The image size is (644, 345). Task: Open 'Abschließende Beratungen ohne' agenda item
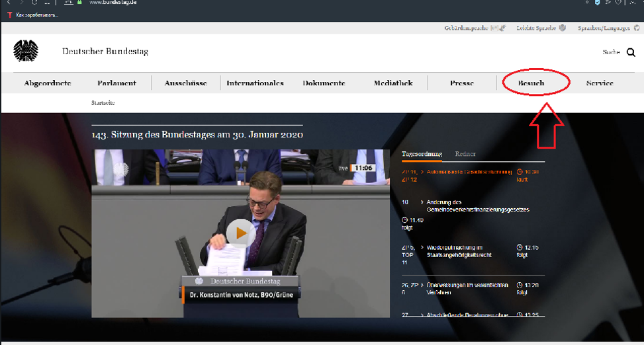tap(467, 315)
